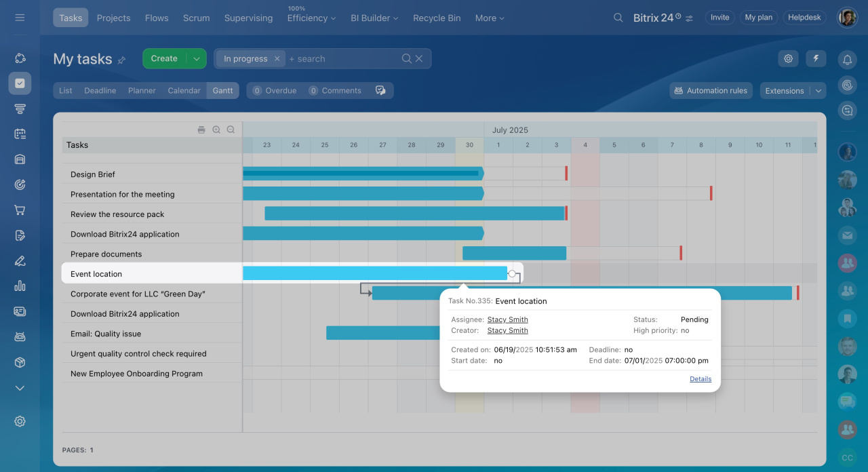Zoom in on the Gantt chart
868x472 pixels.
coord(216,130)
